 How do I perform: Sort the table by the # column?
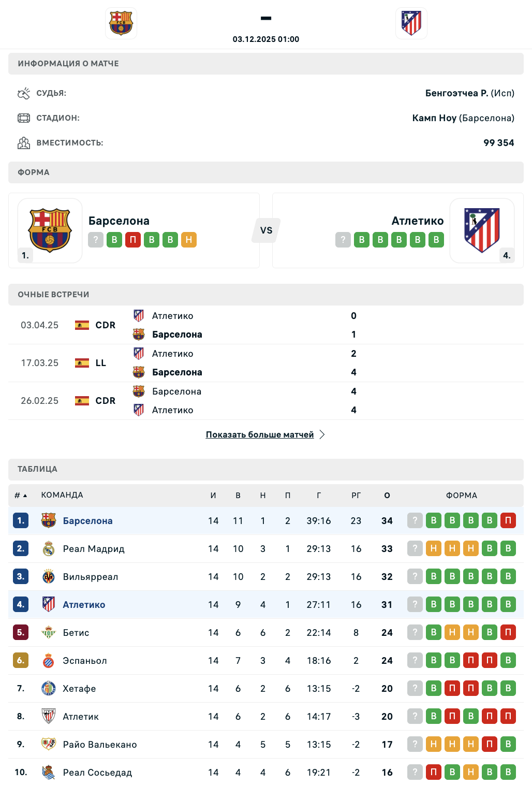tap(20, 496)
